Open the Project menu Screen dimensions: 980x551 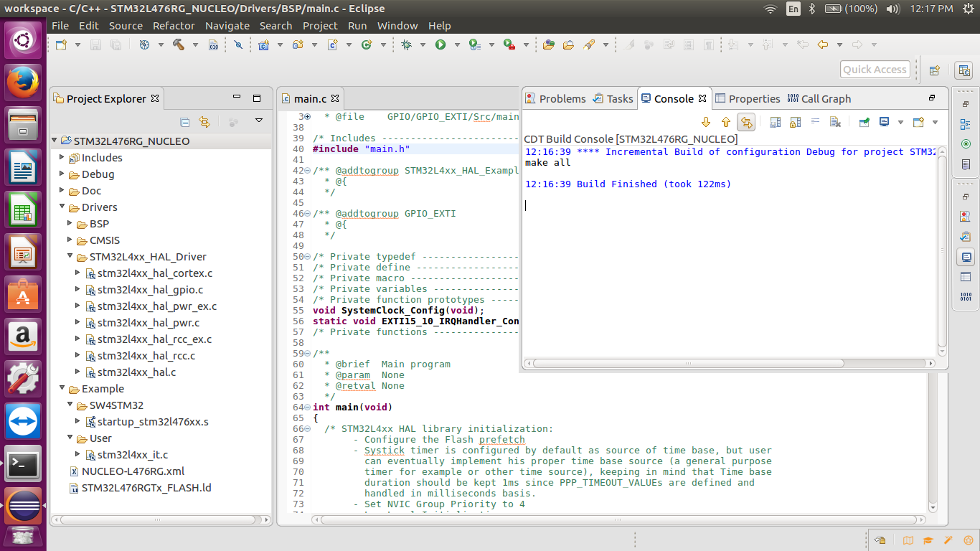[320, 25]
